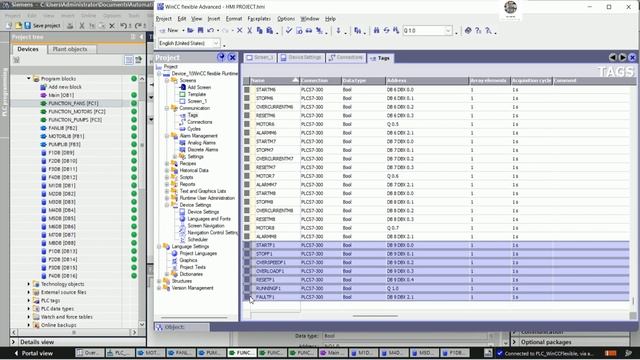Expand Technology objects in TIA tree
640x360 pixels.
click(x=29, y=284)
